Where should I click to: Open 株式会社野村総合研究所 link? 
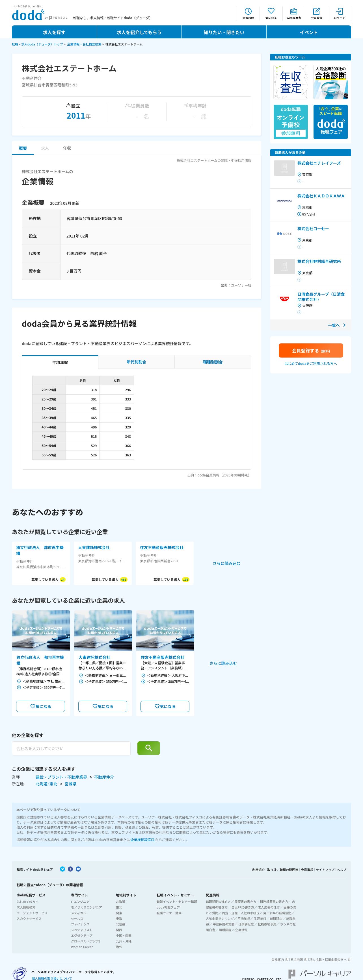click(319, 261)
